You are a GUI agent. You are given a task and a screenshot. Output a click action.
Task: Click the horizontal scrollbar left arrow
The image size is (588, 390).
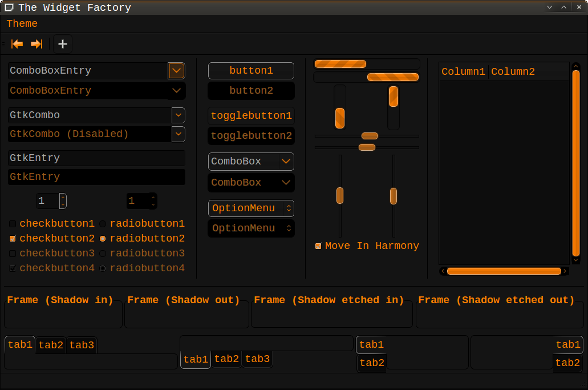pos(443,271)
